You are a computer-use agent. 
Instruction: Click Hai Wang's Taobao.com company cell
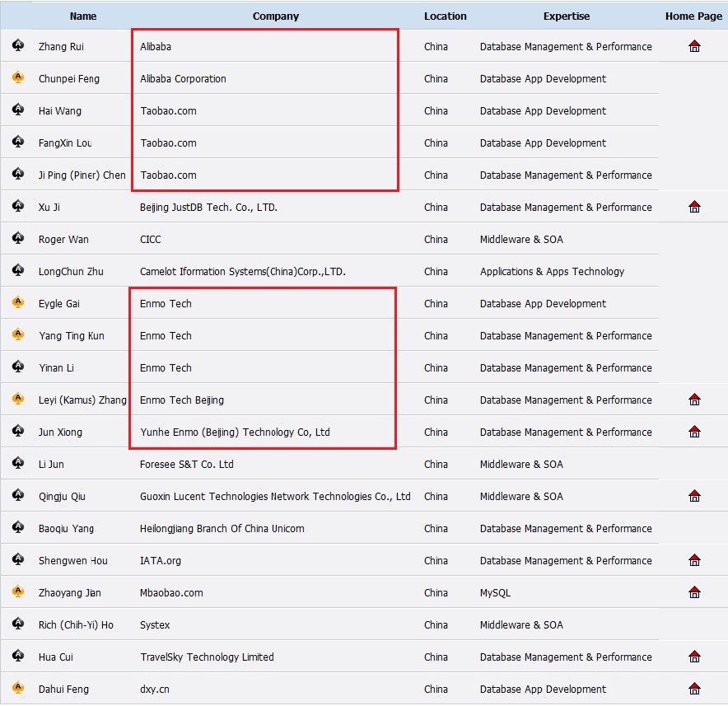coord(168,111)
